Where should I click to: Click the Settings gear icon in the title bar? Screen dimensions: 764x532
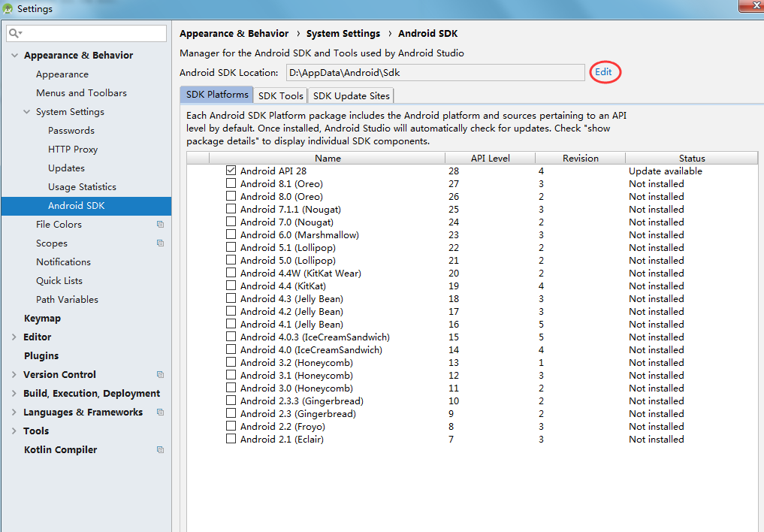coord(8,8)
